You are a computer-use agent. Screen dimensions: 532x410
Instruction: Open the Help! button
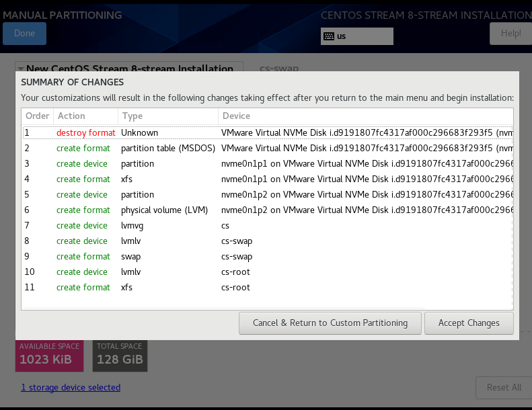510,34
